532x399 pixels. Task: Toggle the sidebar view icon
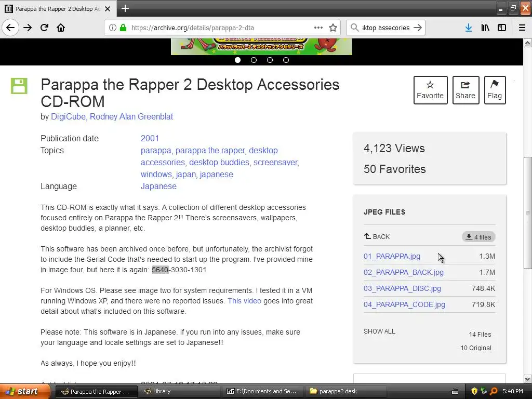pyautogui.click(x=502, y=28)
